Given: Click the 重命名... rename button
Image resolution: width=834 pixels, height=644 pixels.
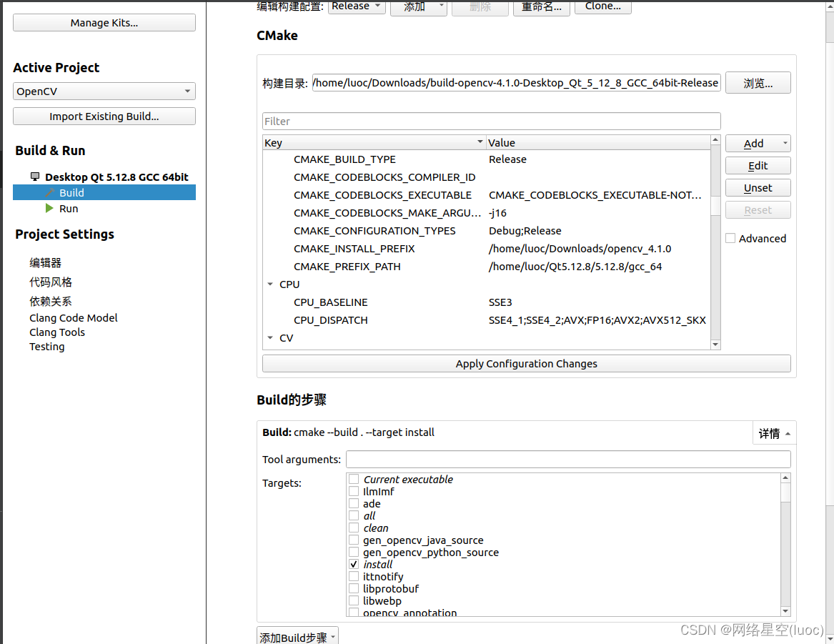Looking at the screenshot, I should 542,6.
